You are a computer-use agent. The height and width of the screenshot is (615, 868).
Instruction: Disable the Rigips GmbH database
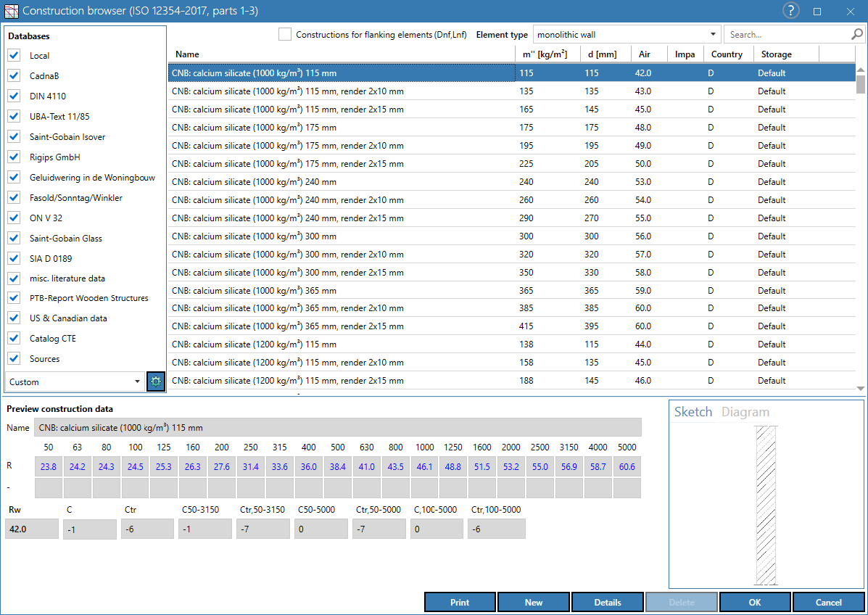pos(15,157)
